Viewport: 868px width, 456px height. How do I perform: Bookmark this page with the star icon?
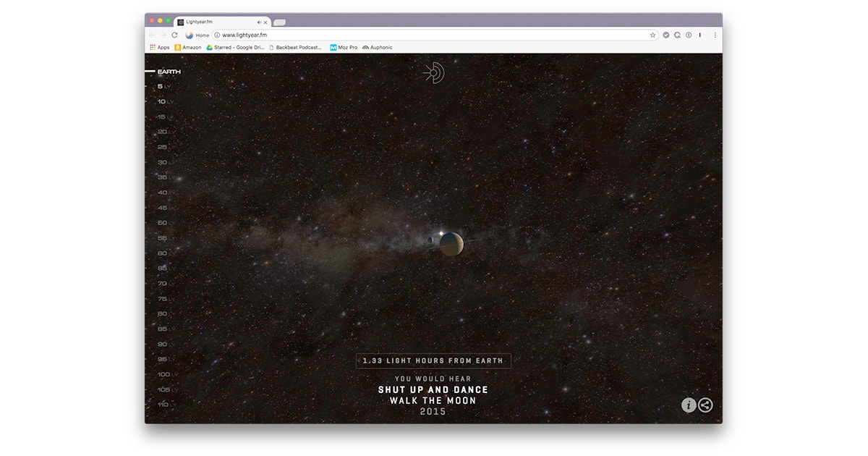point(652,35)
